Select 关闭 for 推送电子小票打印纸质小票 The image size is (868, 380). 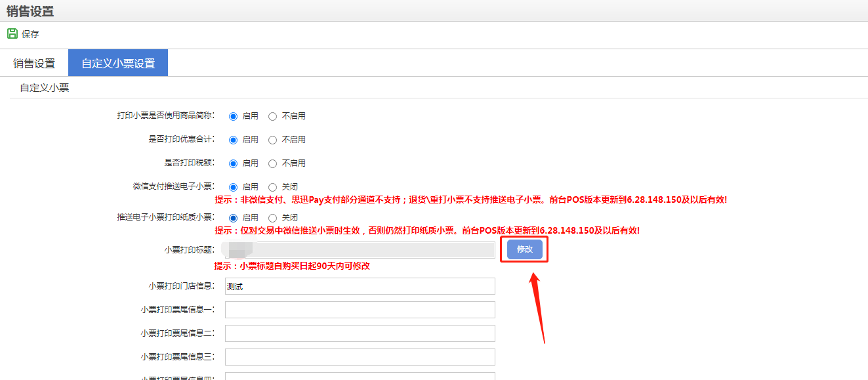(273, 218)
